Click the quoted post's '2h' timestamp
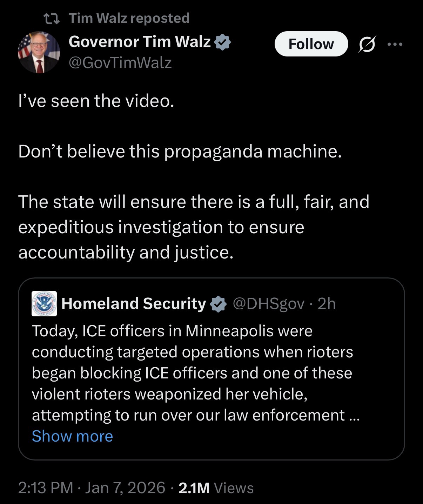 327,304
